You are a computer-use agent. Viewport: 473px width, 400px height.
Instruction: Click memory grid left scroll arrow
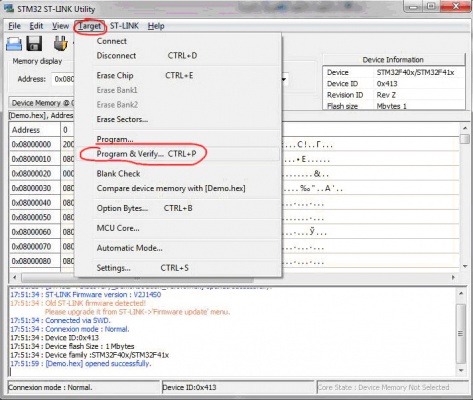(x=14, y=277)
